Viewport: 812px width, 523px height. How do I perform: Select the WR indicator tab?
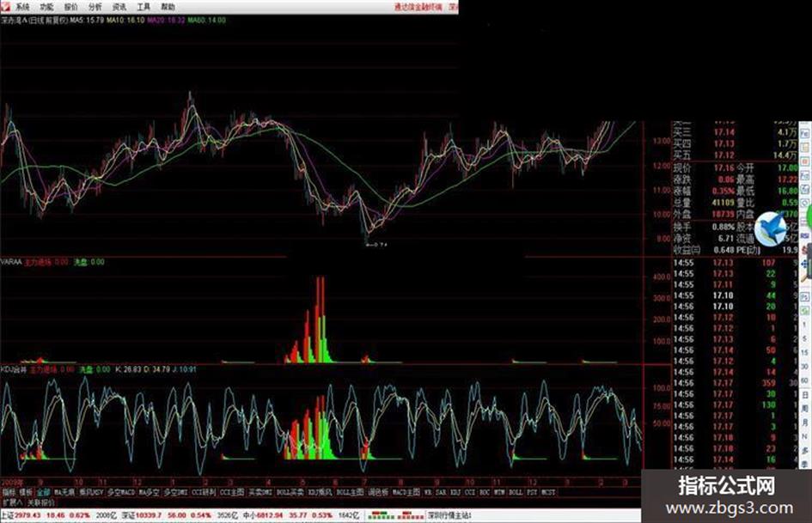pos(428,492)
